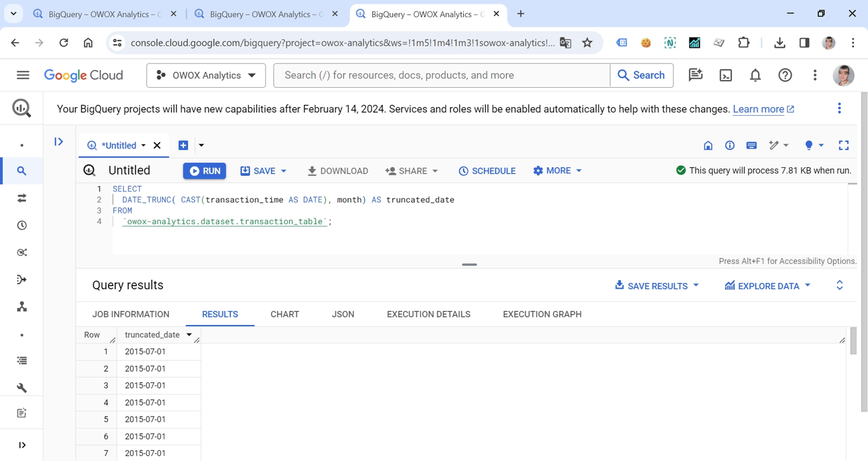The image size is (868, 461).
Task: Create a new query with the plus icon
Action: point(183,146)
